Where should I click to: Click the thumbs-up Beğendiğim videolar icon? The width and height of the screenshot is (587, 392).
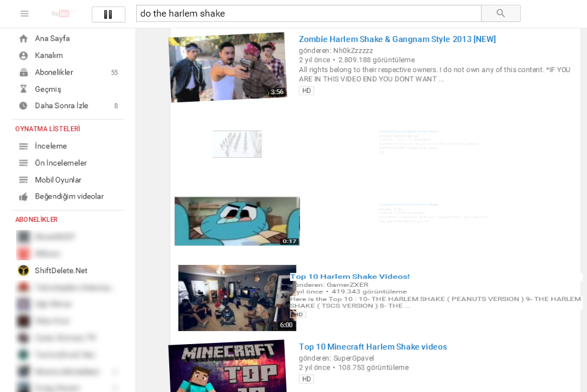pos(23,197)
